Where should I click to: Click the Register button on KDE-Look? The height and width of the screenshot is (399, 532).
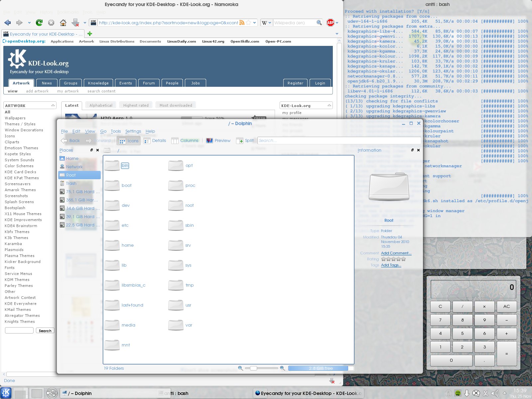pyautogui.click(x=295, y=83)
